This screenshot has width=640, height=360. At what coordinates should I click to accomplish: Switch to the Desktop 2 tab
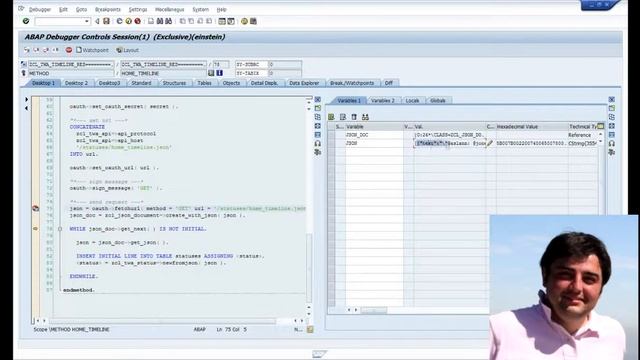pos(76,83)
